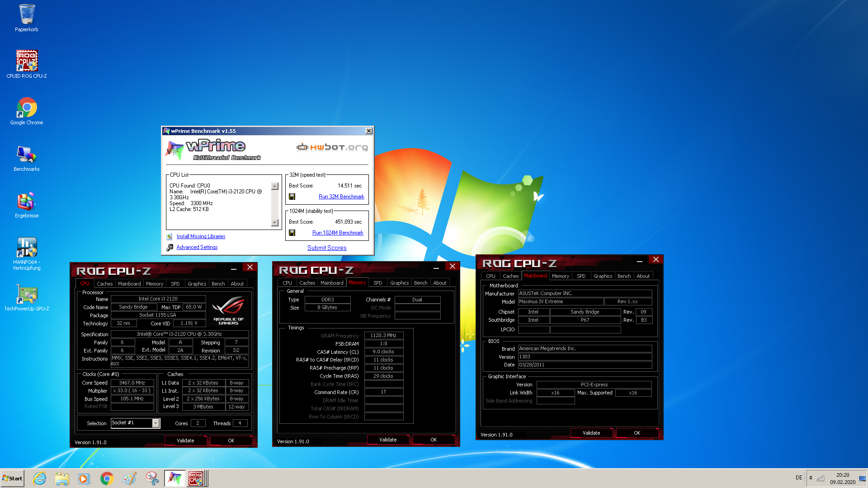
Task: Click Validate in right CPU-Z window
Action: point(591,433)
